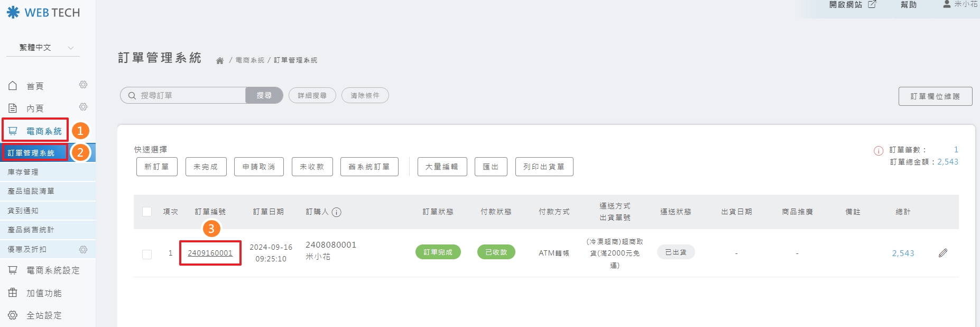Click the home icon in breadcrumb
This screenshot has width=980, height=327.
click(x=220, y=60)
